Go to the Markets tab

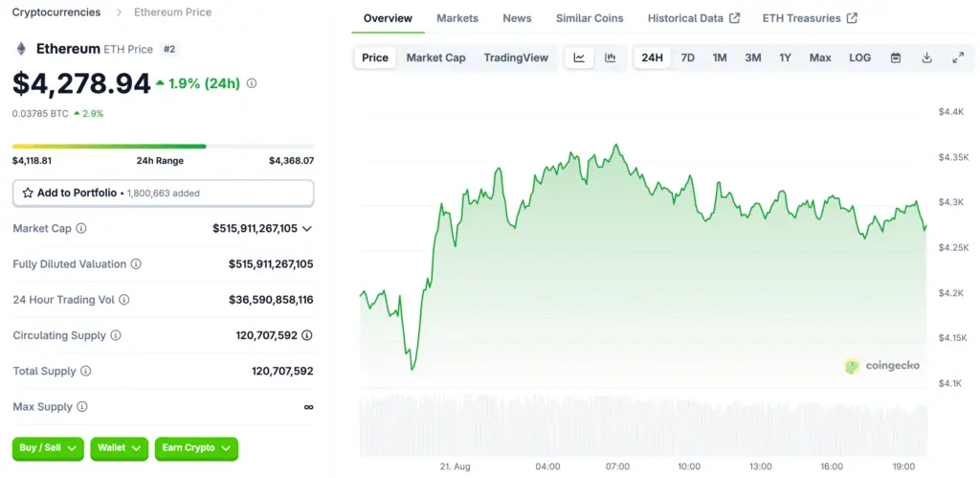(x=457, y=18)
